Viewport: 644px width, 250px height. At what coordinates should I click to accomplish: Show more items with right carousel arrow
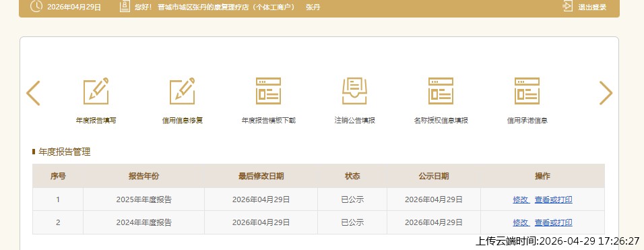pos(606,93)
